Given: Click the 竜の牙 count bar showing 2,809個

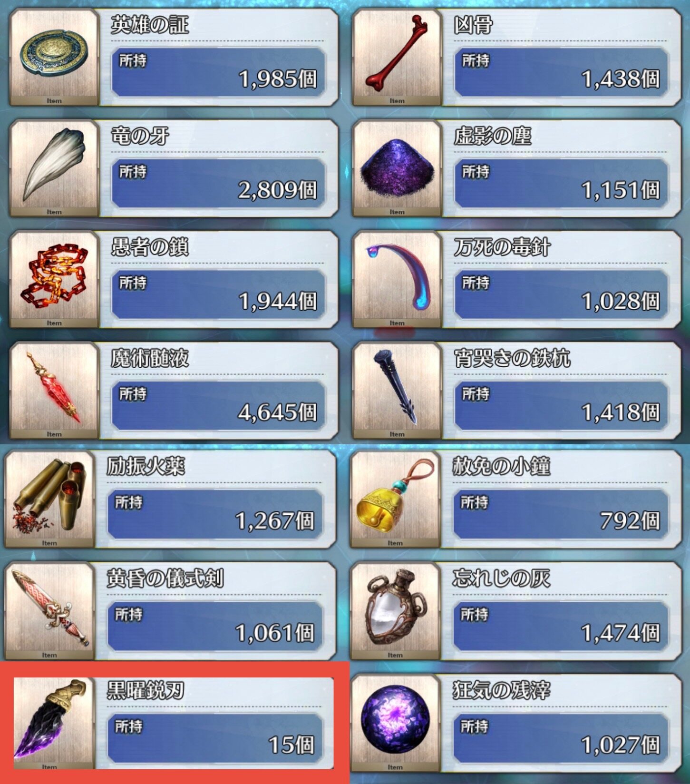Looking at the screenshot, I should (218, 183).
